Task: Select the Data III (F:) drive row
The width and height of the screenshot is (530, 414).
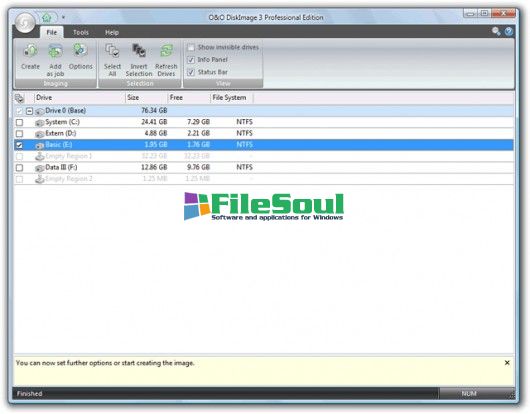Action: (x=264, y=167)
